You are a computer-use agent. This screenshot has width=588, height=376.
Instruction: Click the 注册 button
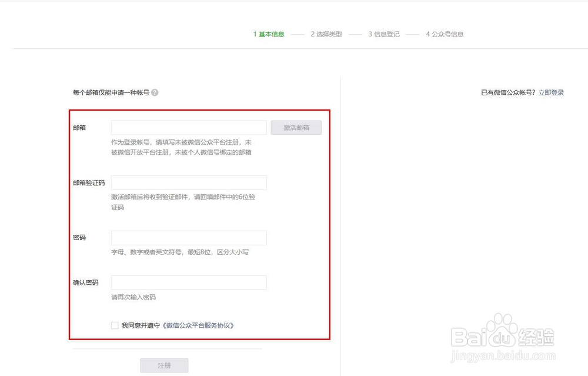click(164, 365)
